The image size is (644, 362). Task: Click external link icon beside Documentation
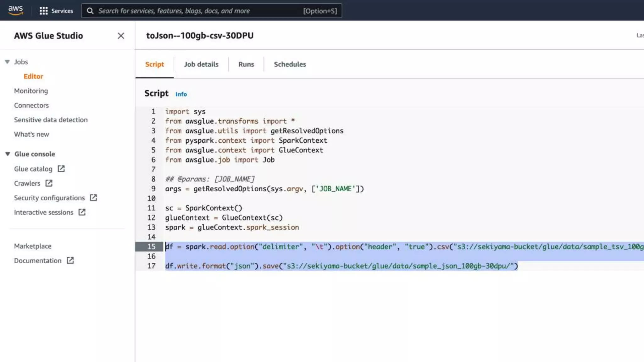pyautogui.click(x=70, y=261)
